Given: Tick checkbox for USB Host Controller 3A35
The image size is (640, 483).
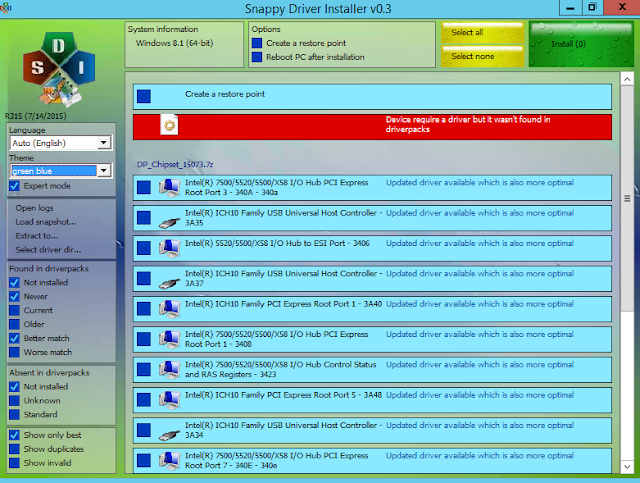Looking at the screenshot, I should coord(144,218).
